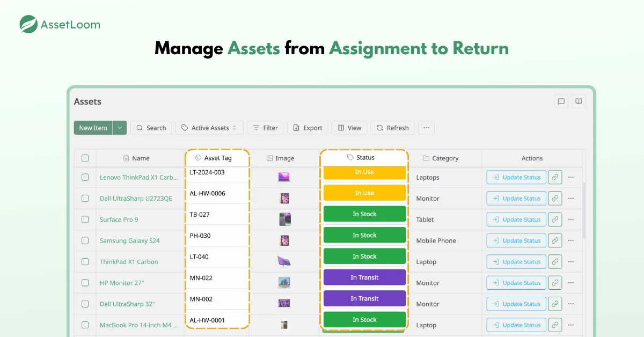Viewport: 644px width, 337px height.
Task: Open the Active Assets view selector
Action: pyautogui.click(x=209, y=128)
